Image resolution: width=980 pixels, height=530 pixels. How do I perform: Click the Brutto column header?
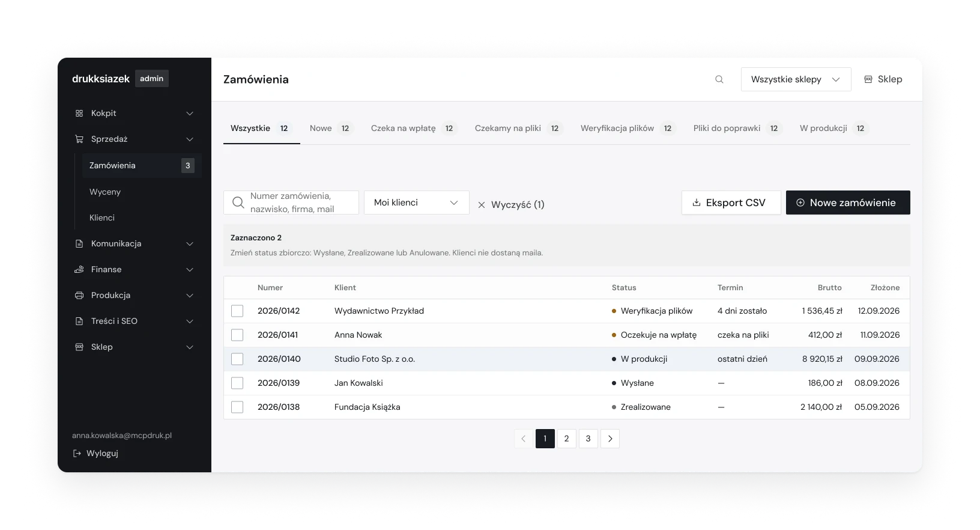829,288
